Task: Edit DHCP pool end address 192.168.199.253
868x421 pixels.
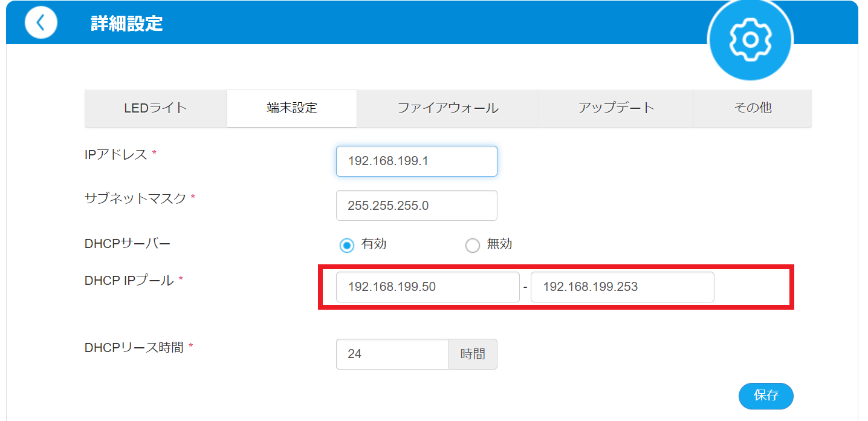Action: click(622, 287)
